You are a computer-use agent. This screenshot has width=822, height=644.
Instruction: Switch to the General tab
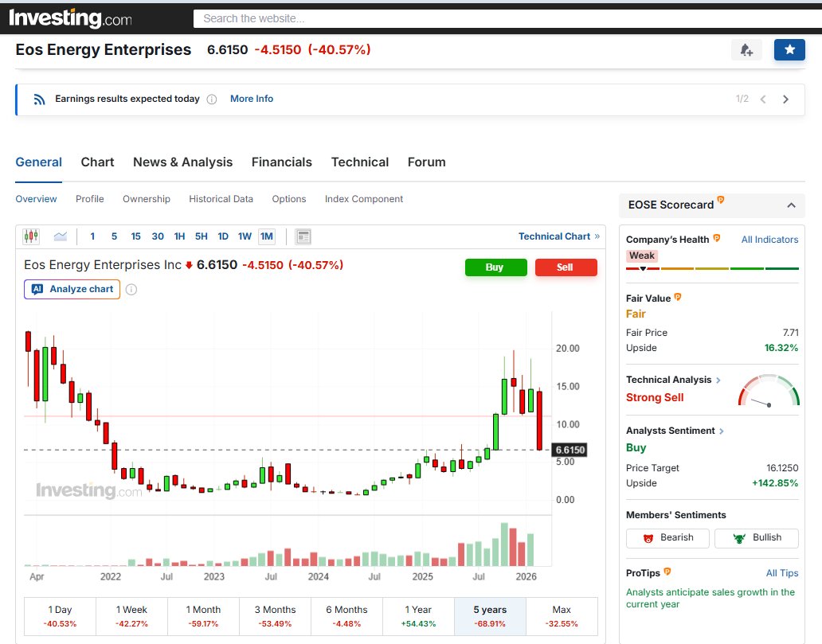[x=39, y=162]
